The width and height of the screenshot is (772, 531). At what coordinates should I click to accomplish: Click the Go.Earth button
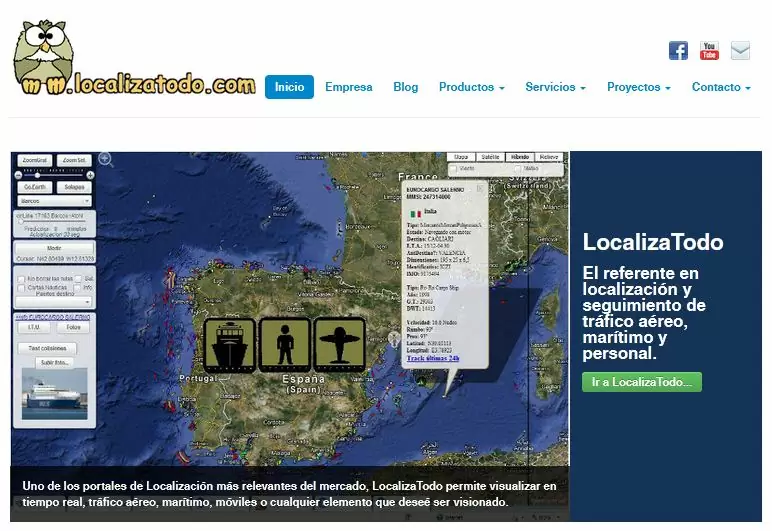[34, 187]
